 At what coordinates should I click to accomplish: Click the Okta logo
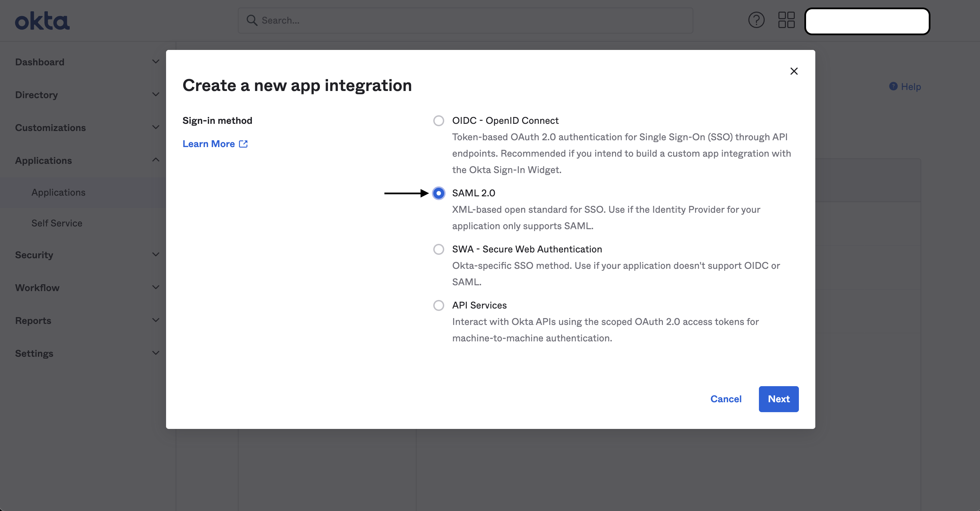pos(42,21)
